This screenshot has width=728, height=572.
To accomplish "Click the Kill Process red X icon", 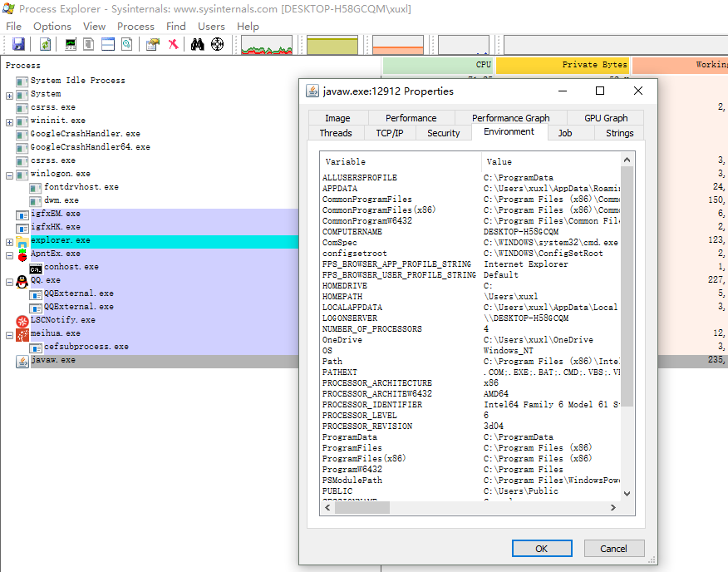I will coord(173,44).
